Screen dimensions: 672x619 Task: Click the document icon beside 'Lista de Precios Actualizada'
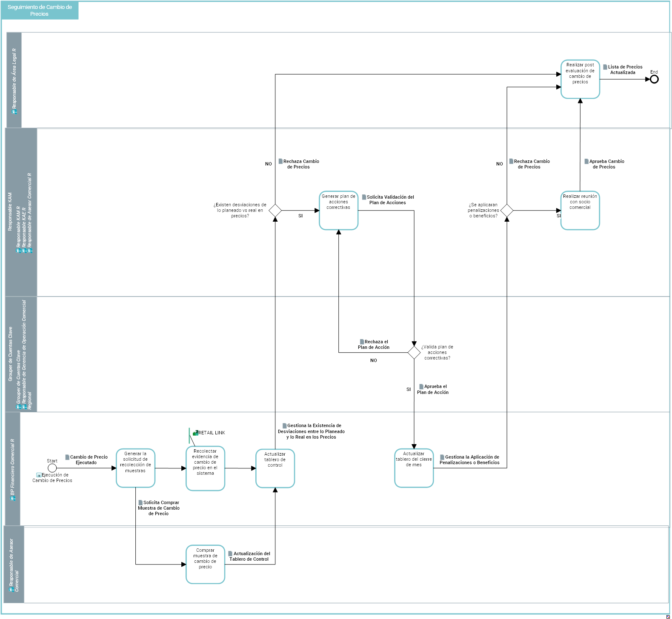point(605,67)
